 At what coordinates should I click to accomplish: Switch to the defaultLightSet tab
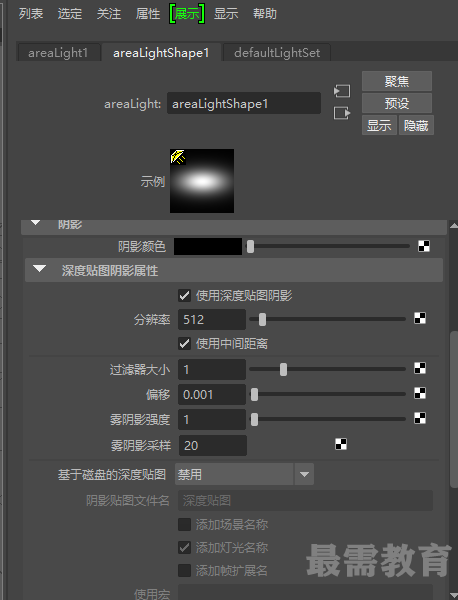tap(277, 53)
